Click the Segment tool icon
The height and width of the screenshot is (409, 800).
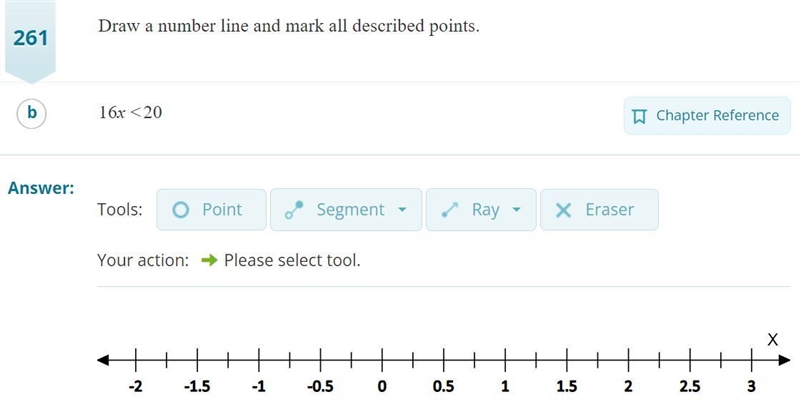click(294, 210)
